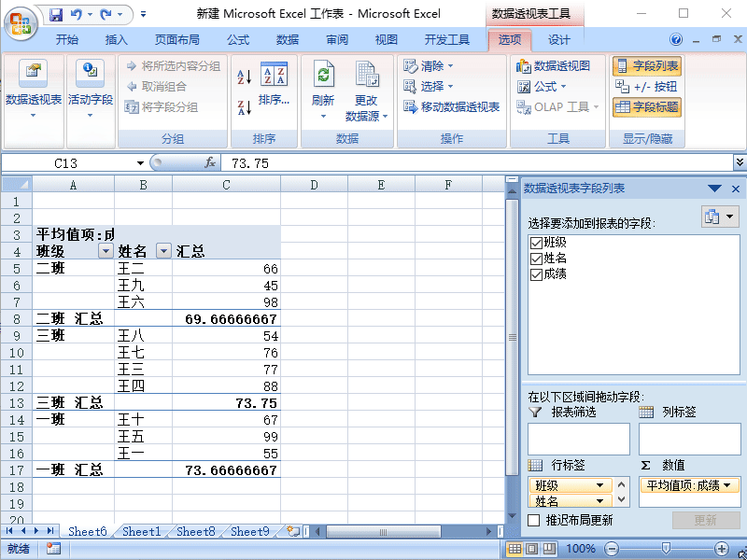Screen dimensions: 747x560
Task: Go to last sheet tab arrow
Action: (x=50, y=530)
